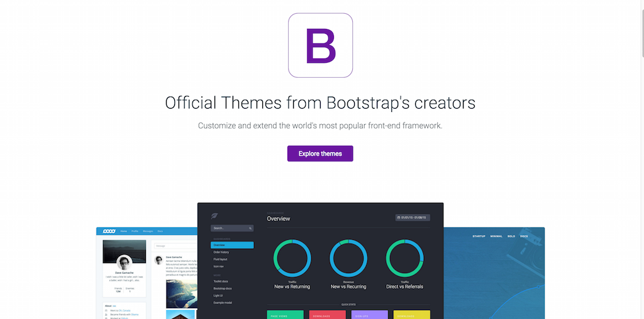Click the purple Sign-ups stat card
The image size is (644, 319).
[370, 315]
